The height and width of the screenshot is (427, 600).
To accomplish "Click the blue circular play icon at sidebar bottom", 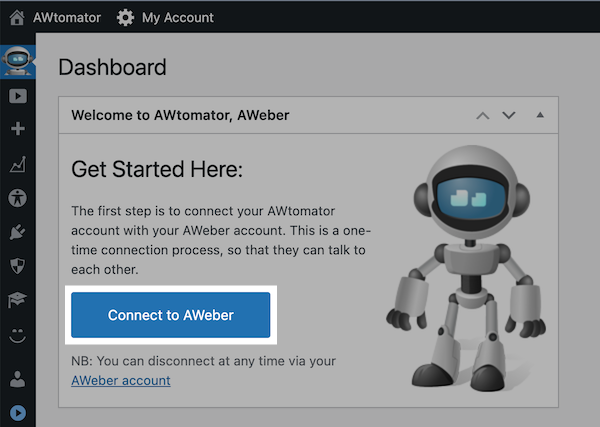I will coord(17,412).
